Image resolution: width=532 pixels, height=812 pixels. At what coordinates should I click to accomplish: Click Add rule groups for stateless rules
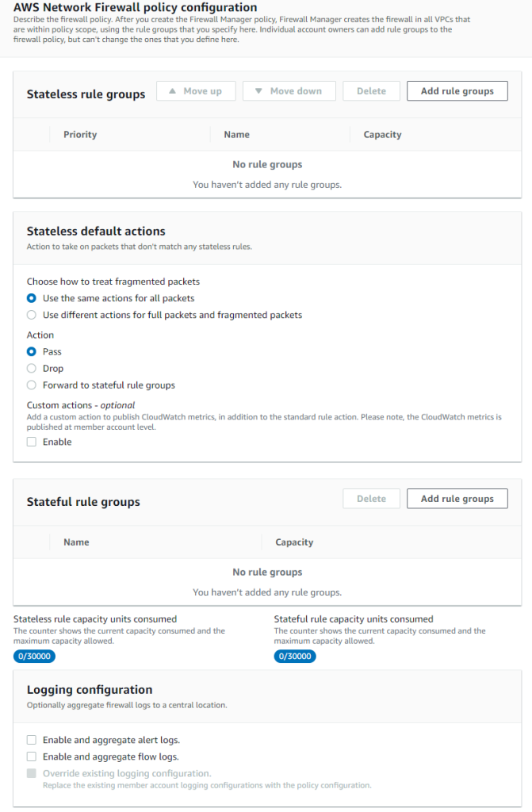[457, 90]
